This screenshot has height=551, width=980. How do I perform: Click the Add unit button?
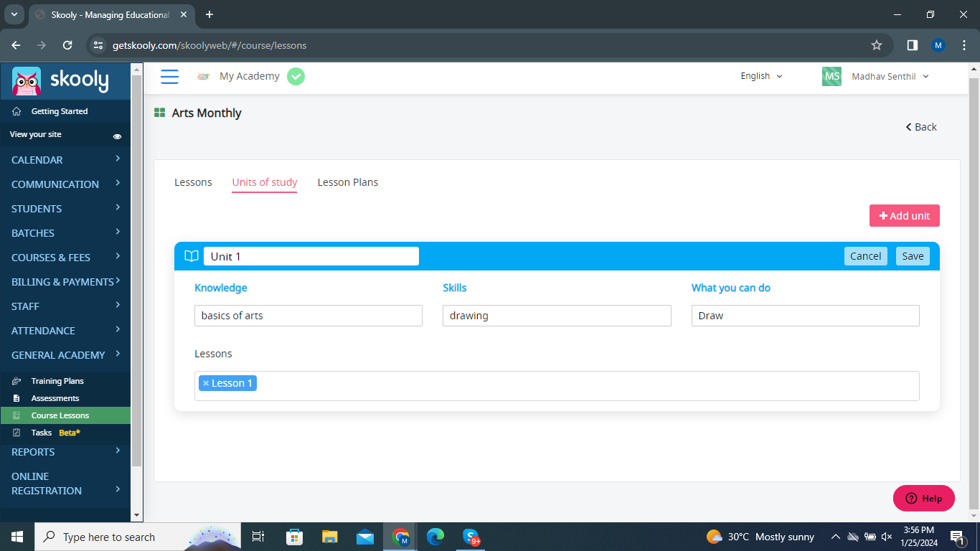tap(904, 216)
